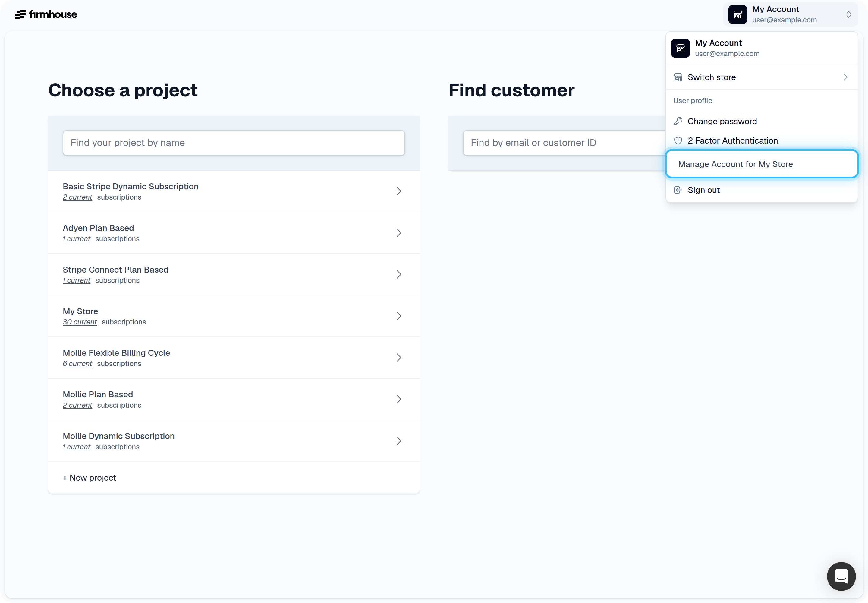Viewport: 868px width, 603px height.
Task: Select the My Store project title
Action: click(80, 311)
